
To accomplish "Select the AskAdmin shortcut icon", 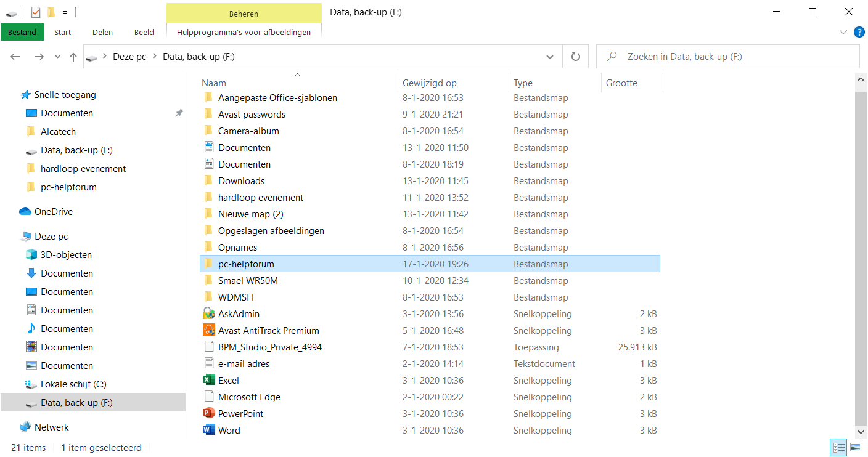I will [x=209, y=314].
